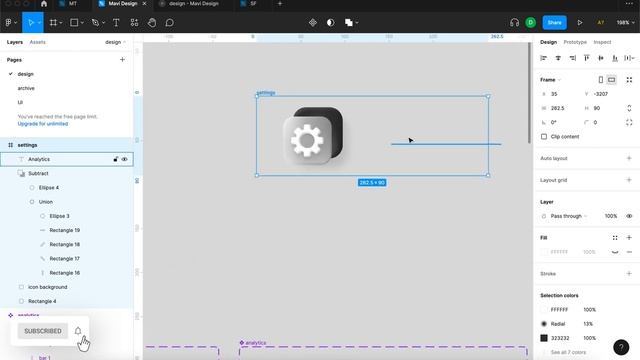Go to the home icon

pos(44,4)
